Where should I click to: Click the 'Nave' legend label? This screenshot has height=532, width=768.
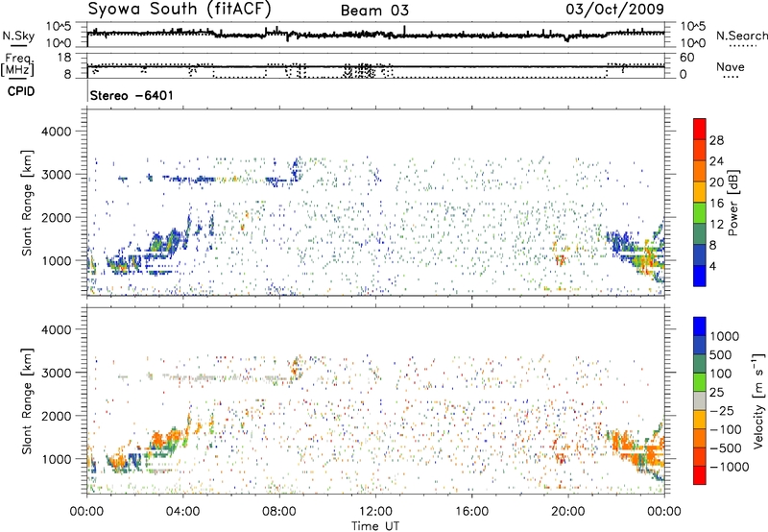point(730,66)
